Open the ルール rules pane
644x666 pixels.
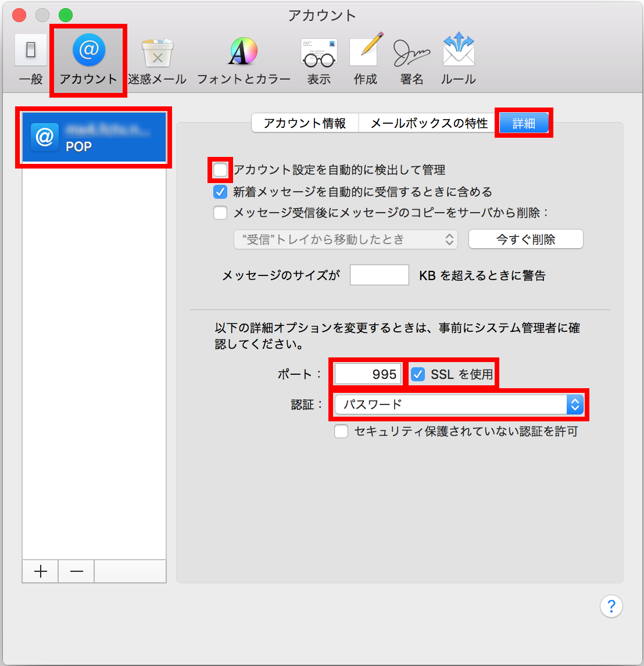click(459, 59)
